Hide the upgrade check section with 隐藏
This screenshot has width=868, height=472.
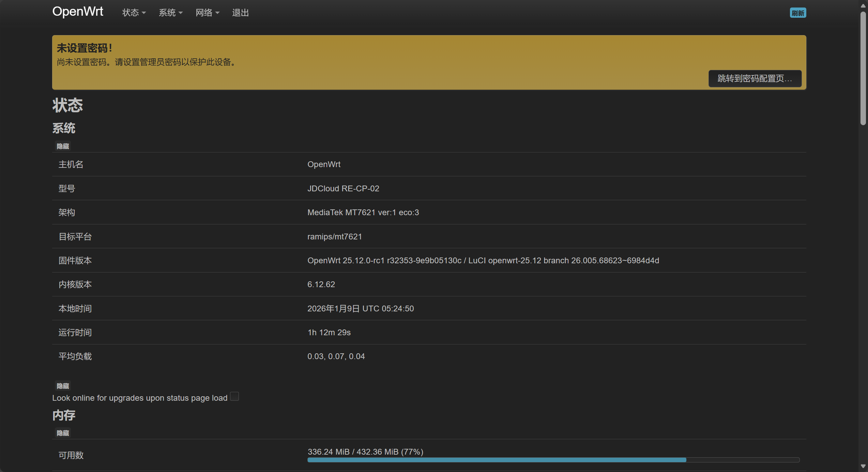tap(63, 386)
